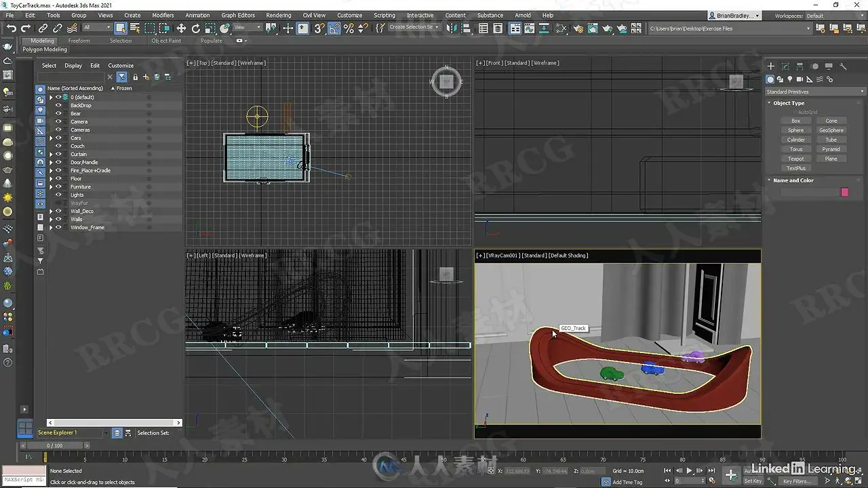Image resolution: width=868 pixels, height=488 pixels.
Task: Toggle visibility of the Furniture layer
Action: tap(58, 186)
